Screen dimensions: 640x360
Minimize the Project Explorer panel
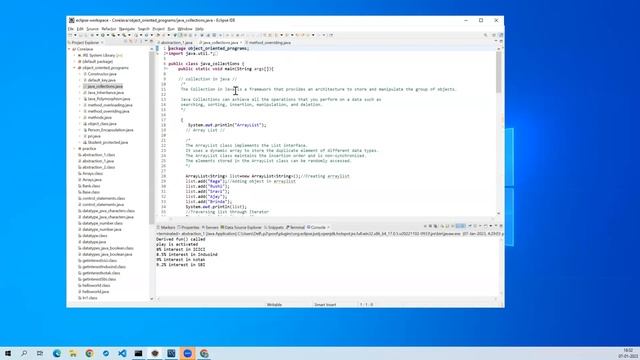coord(146,42)
